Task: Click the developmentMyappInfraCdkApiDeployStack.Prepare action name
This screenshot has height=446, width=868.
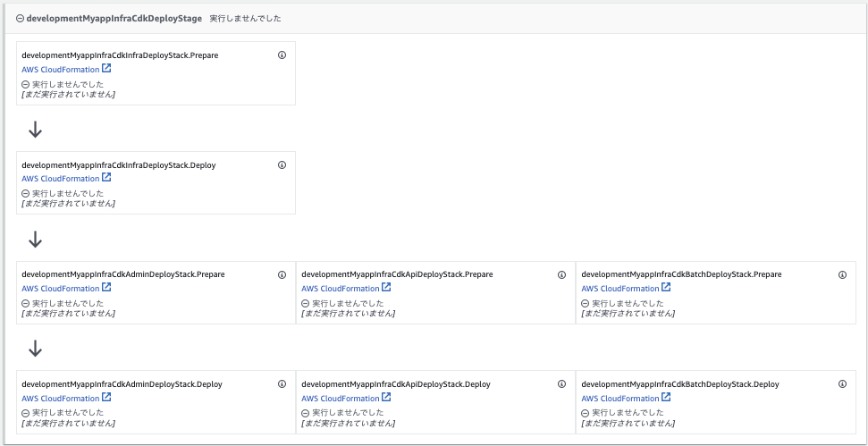Action: [x=398, y=274]
